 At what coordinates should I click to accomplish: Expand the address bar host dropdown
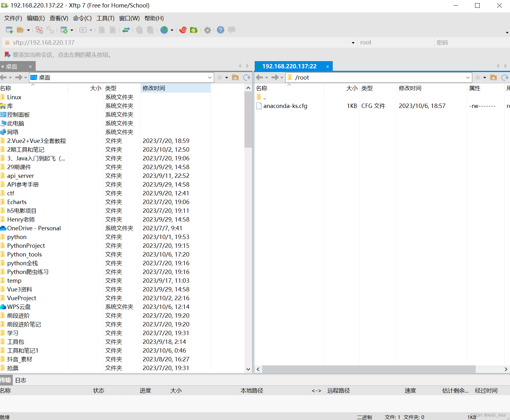(353, 43)
